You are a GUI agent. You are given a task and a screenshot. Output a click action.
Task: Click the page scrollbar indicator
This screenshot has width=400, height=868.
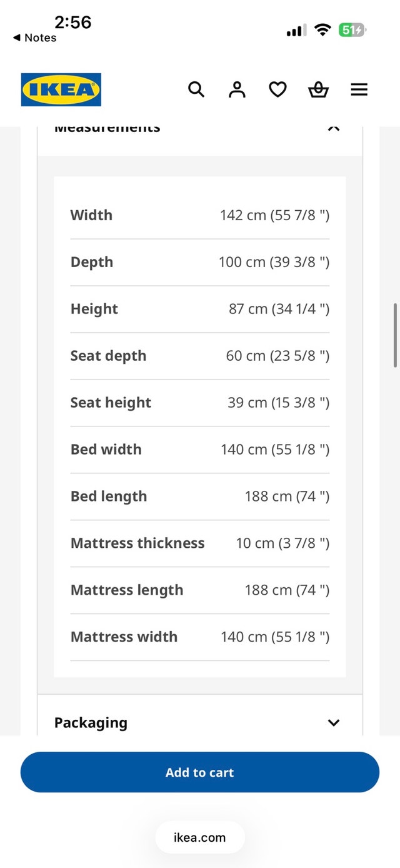[x=396, y=335]
